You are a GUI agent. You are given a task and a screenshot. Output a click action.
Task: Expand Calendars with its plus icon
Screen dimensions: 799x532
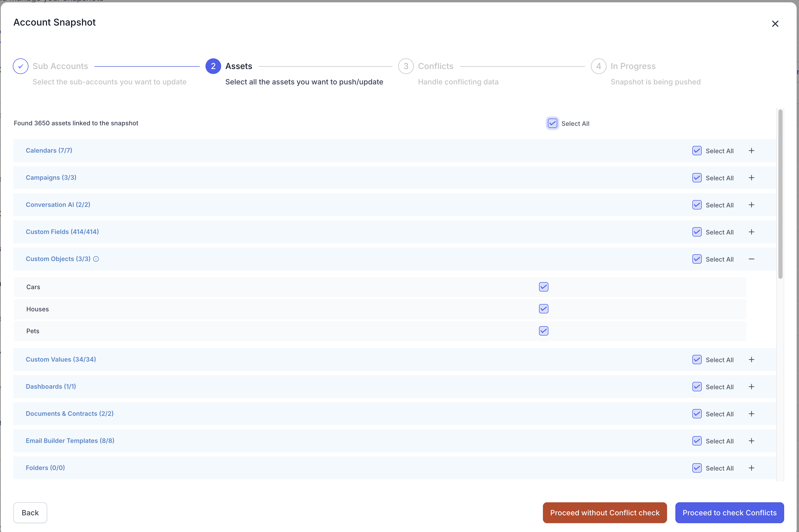tap(752, 151)
